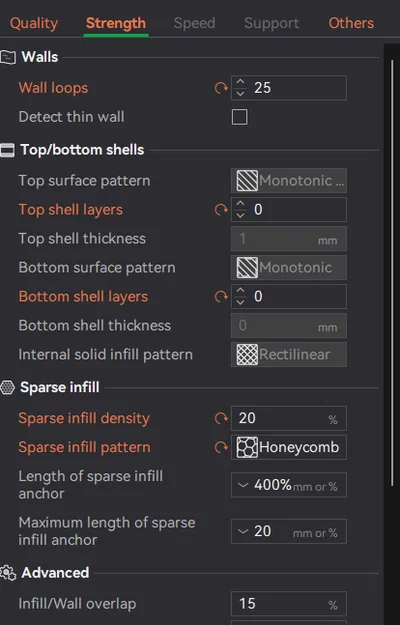Increase Bottom shell layers with up arrow
Image resolution: width=400 pixels, height=625 pixels.
coord(240,291)
